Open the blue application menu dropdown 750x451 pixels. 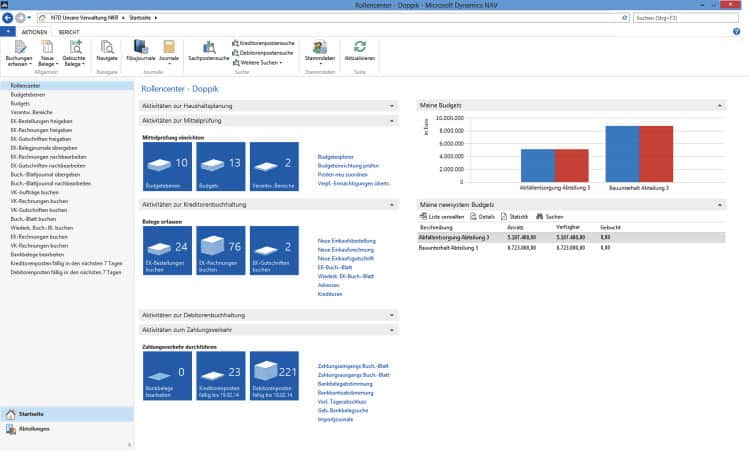(8, 32)
